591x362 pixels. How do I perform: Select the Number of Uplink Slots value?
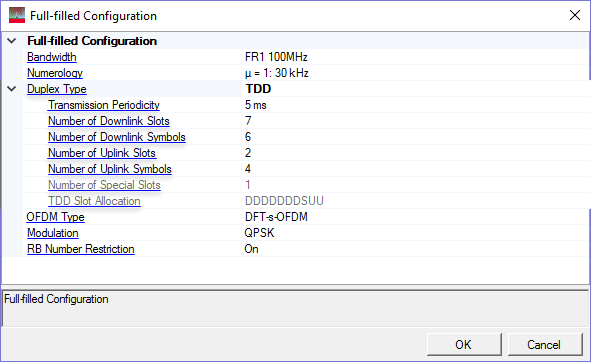pyautogui.click(x=415, y=153)
